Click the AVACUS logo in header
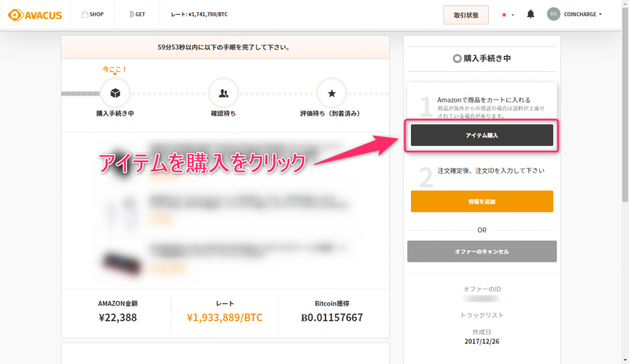629x364 pixels. 35,15
